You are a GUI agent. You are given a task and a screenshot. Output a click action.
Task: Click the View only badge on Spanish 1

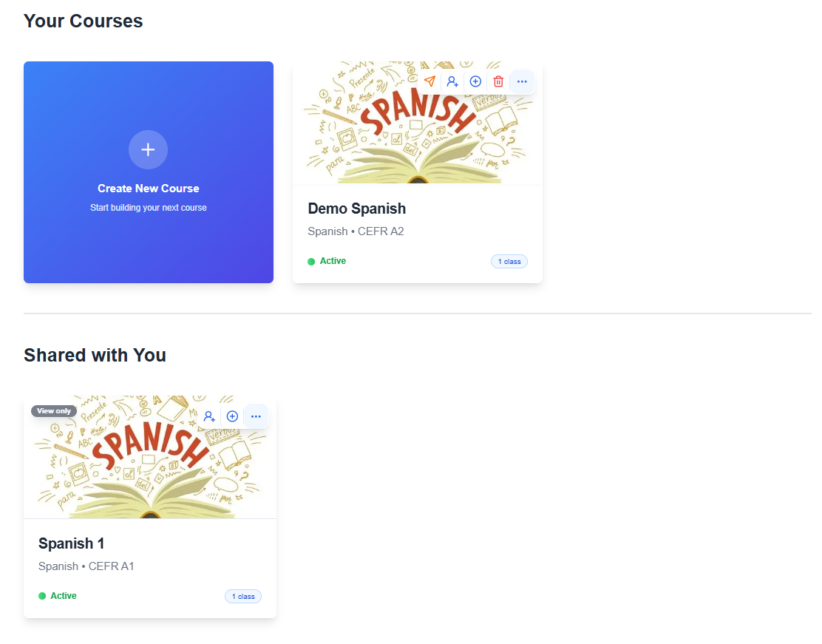pyautogui.click(x=54, y=410)
